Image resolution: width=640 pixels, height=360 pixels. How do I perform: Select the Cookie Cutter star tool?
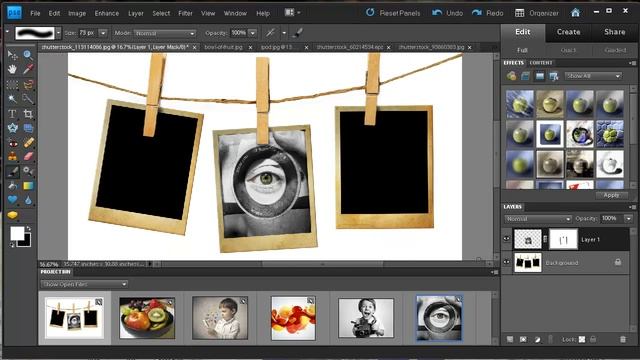tap(12, 128)
